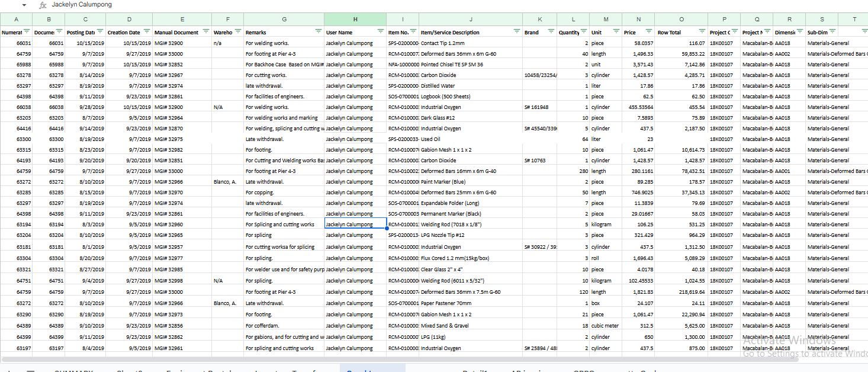This screenshot has width=868, height=372.
Task: Expand the Quantity column filter dropdown
Action: click(x=584, y=31)
